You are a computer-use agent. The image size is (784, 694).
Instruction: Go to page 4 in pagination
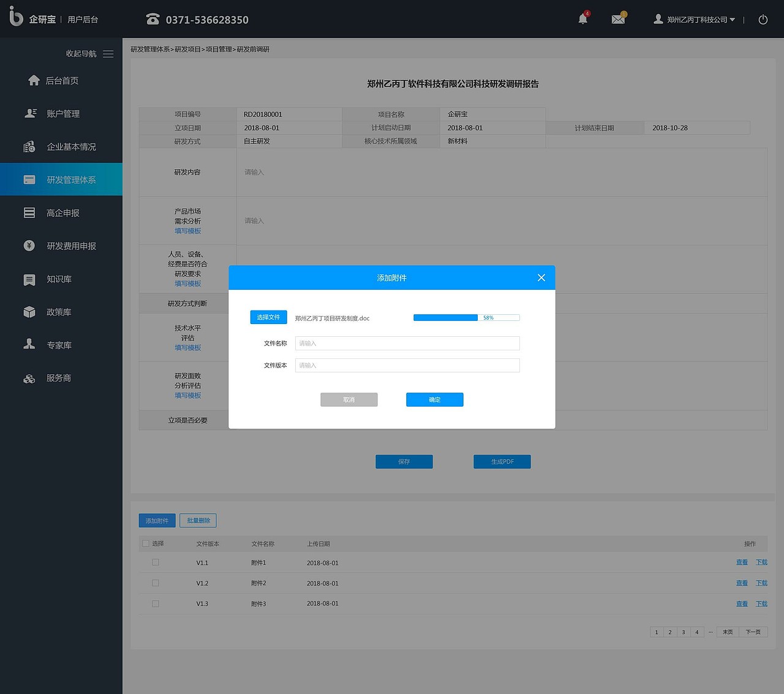[697, 632]
